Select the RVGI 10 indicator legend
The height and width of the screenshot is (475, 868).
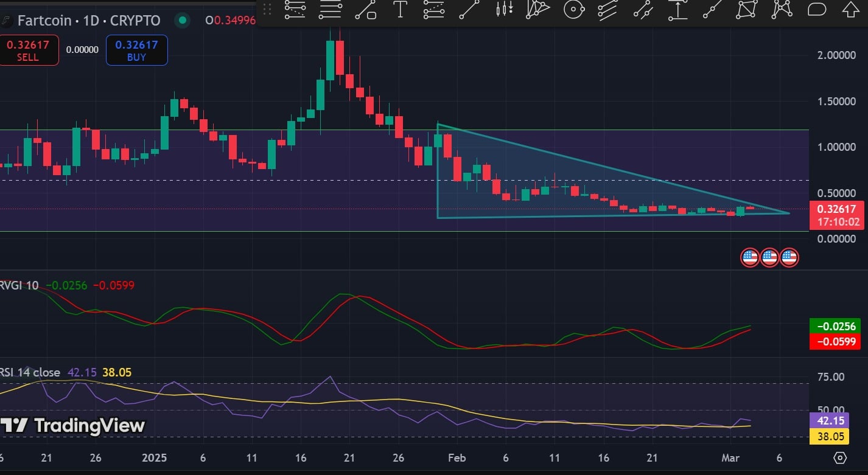[x=19, y=285]
